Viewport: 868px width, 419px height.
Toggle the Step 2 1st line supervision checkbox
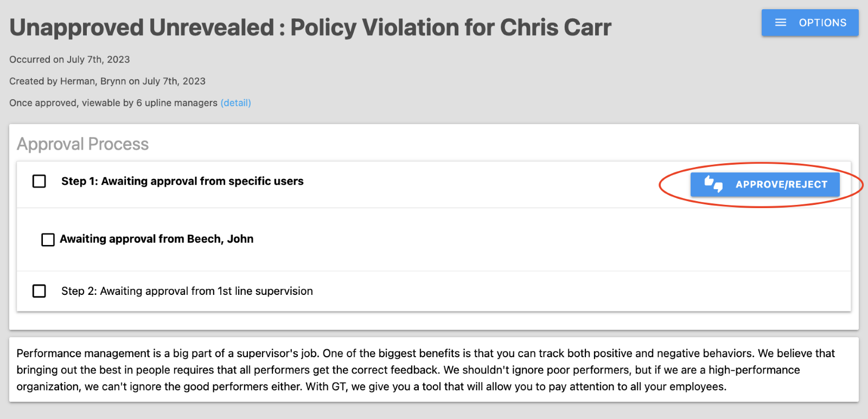point(39,291)
